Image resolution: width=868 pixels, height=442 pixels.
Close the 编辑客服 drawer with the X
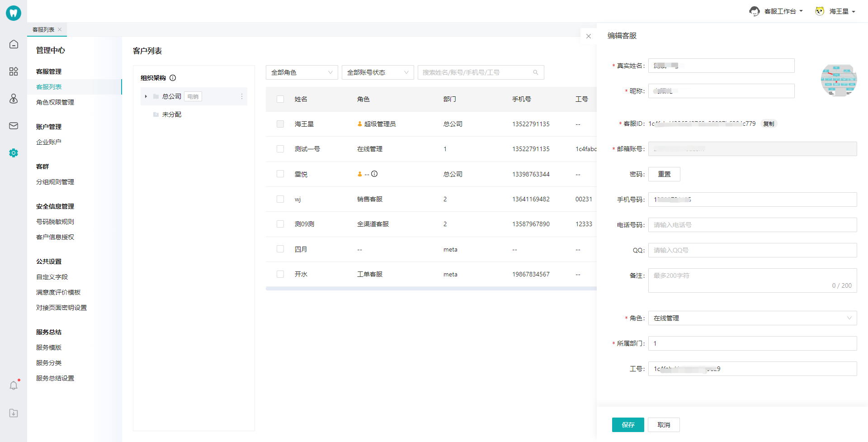tap(588, 36)
